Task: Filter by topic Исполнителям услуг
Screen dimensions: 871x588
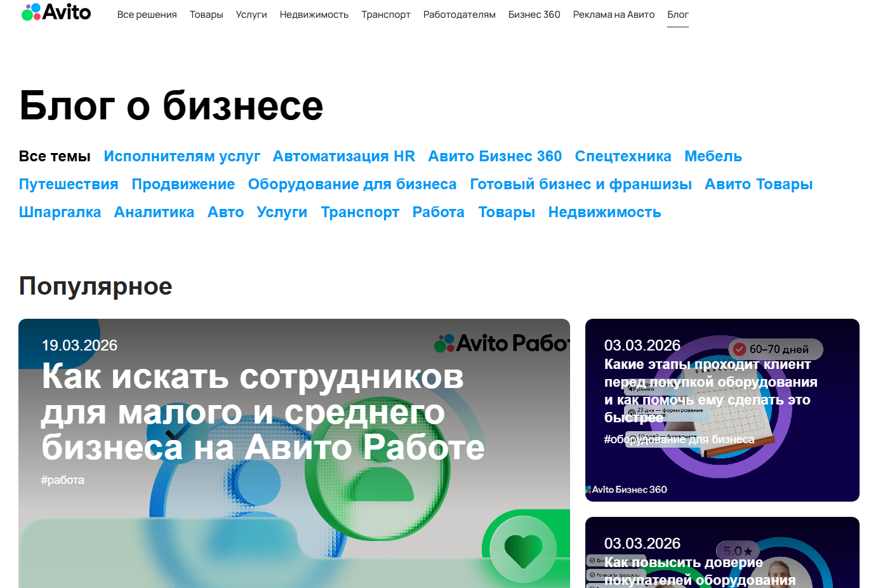Action: [x=182, y=156]
